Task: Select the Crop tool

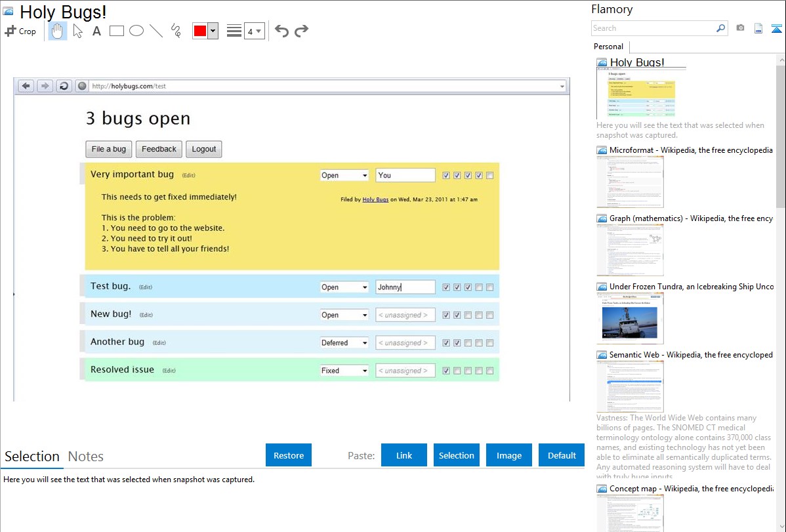Action: click(20, 31)
